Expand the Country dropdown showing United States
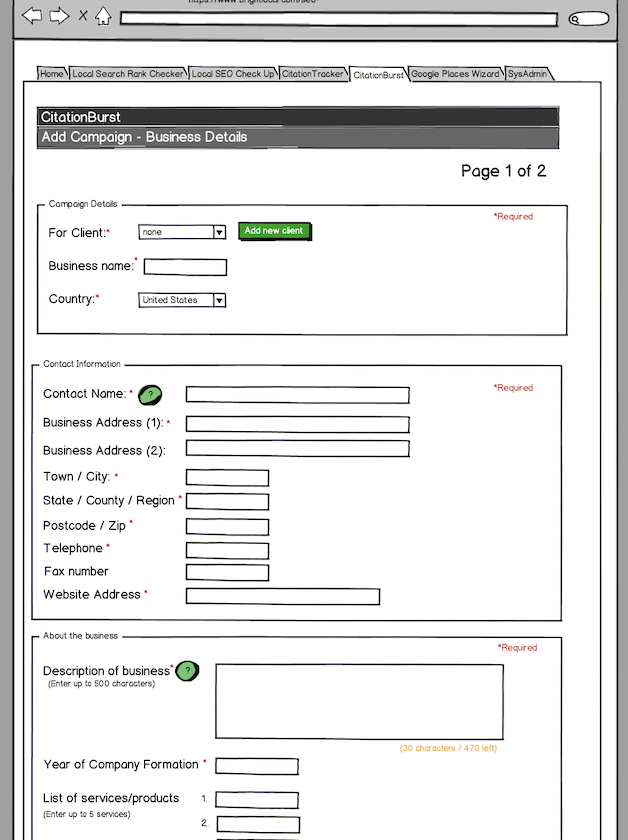 pyautogui.click(x=219, y=300)
